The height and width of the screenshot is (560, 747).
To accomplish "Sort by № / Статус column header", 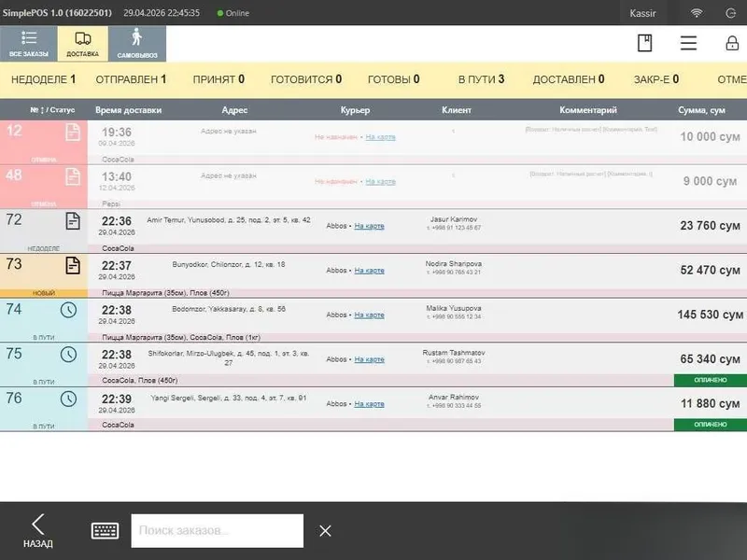I will [52, 110].
